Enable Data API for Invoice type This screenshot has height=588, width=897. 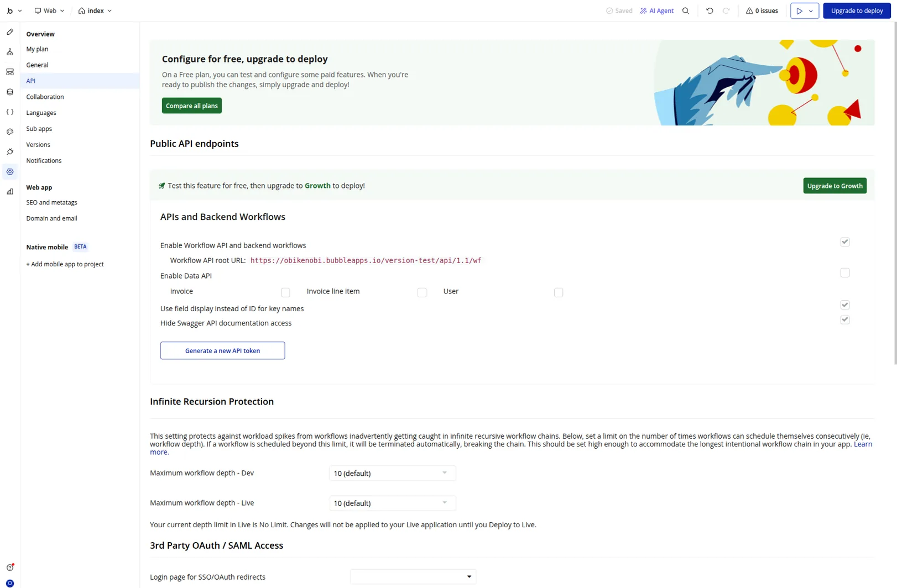tap(285, 292)
